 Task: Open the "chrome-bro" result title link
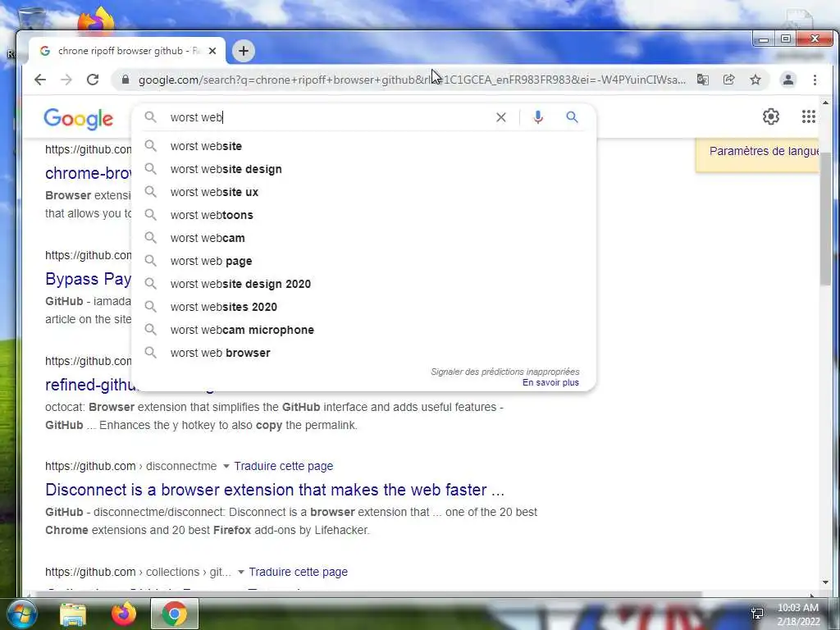click(x=88, y=174)
